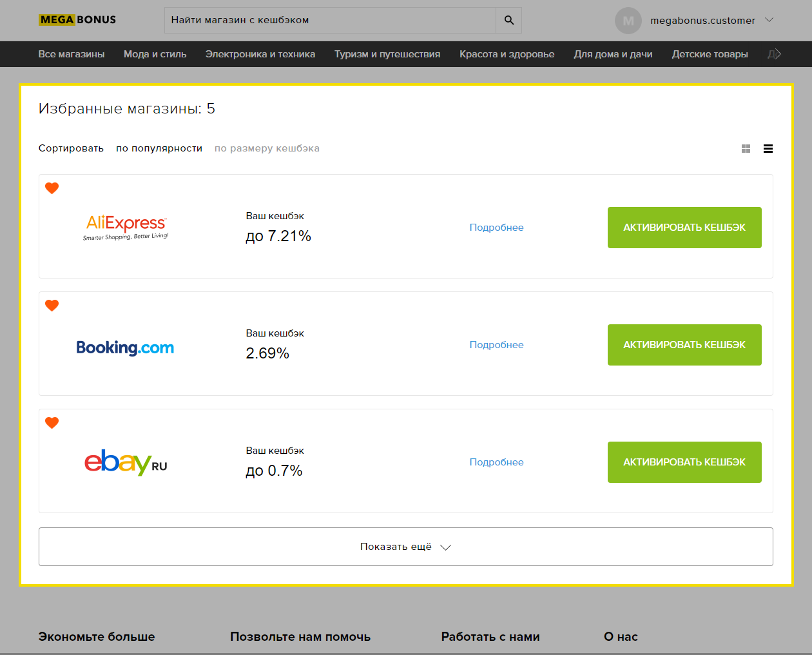Click footer heading Позвольте нам помочь
The image size is (812, 655).
coord(300,637)
